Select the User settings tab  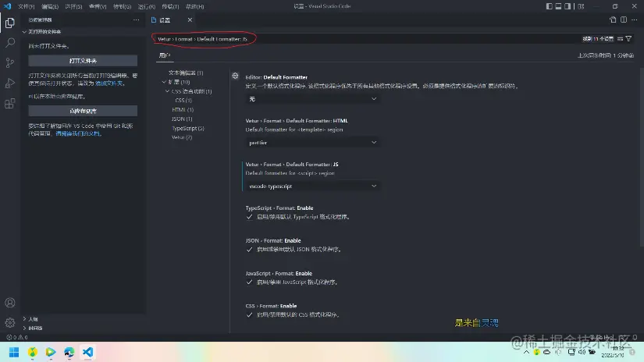tap(164, 55)
